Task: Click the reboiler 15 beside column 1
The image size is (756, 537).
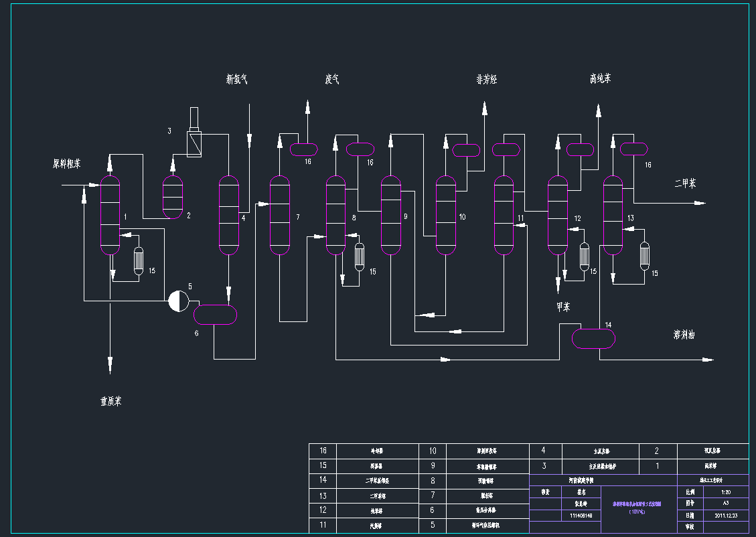Action: pos(139,260)
